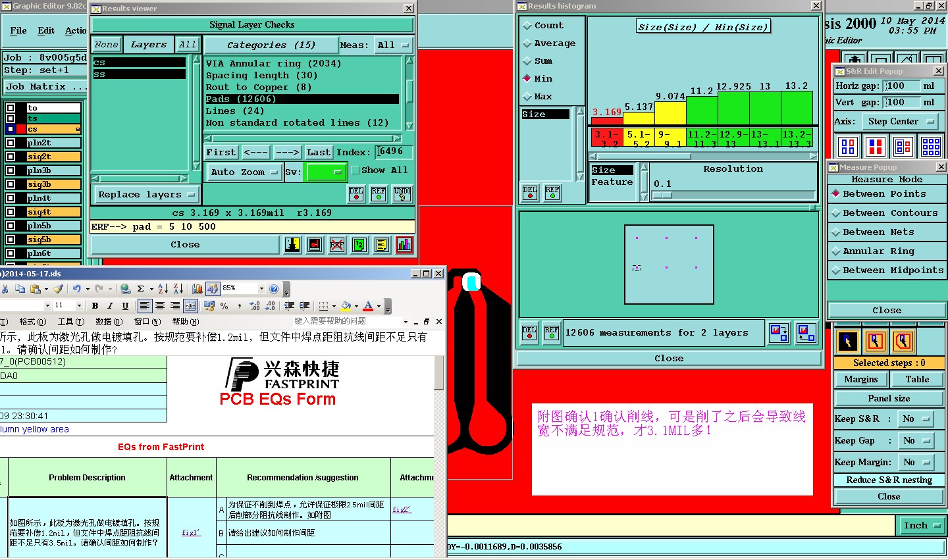Viewport: 948px width, 560px height.
Task: Select the Sum radio option in histogram
Action: (x=537, y=61)
